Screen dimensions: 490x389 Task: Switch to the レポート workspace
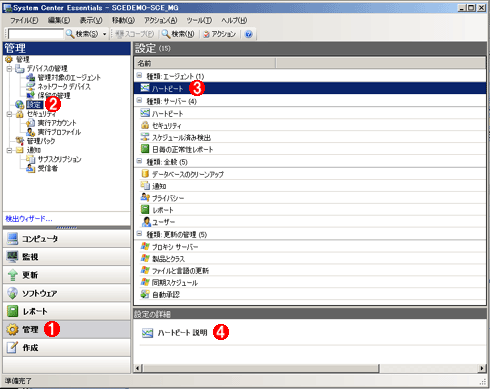tap(67, 311)
